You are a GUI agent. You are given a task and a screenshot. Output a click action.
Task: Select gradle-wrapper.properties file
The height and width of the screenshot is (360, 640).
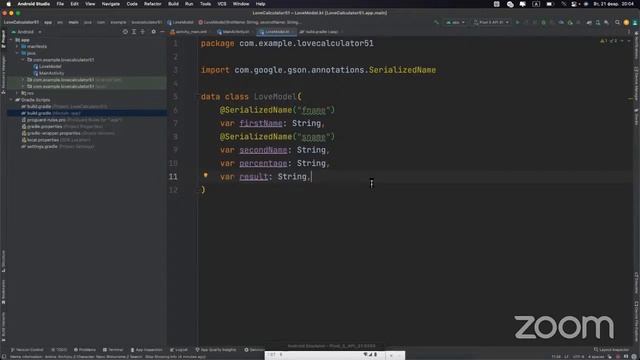68,133
